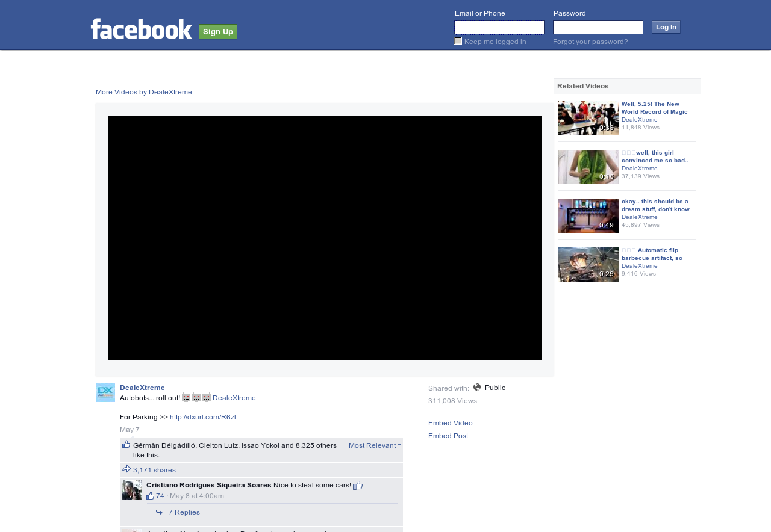Show the 8,325 others who like this
771x532 pixels.
click(316, 445)
